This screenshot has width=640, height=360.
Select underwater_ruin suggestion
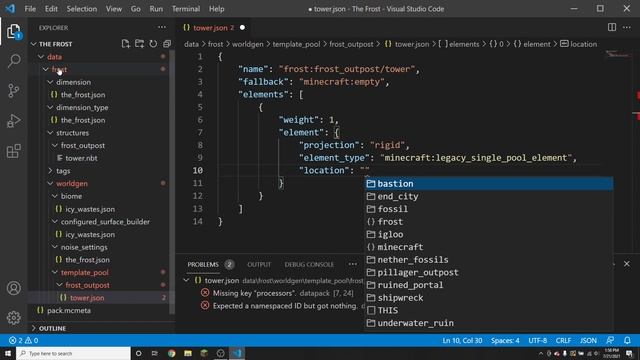pyautogui.click(x=489, y=323)
